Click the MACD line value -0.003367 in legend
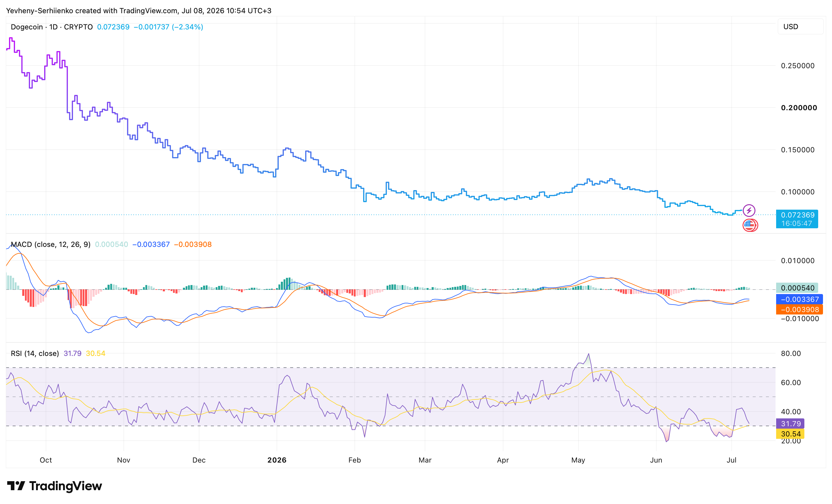This screenshot has height=504, width=832. 151,244
